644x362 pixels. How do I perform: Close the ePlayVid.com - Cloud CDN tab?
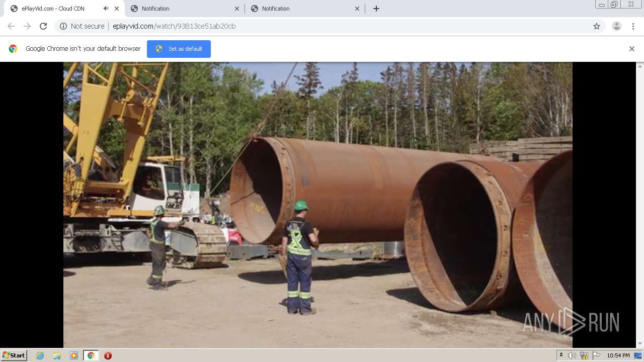[117, 9]
